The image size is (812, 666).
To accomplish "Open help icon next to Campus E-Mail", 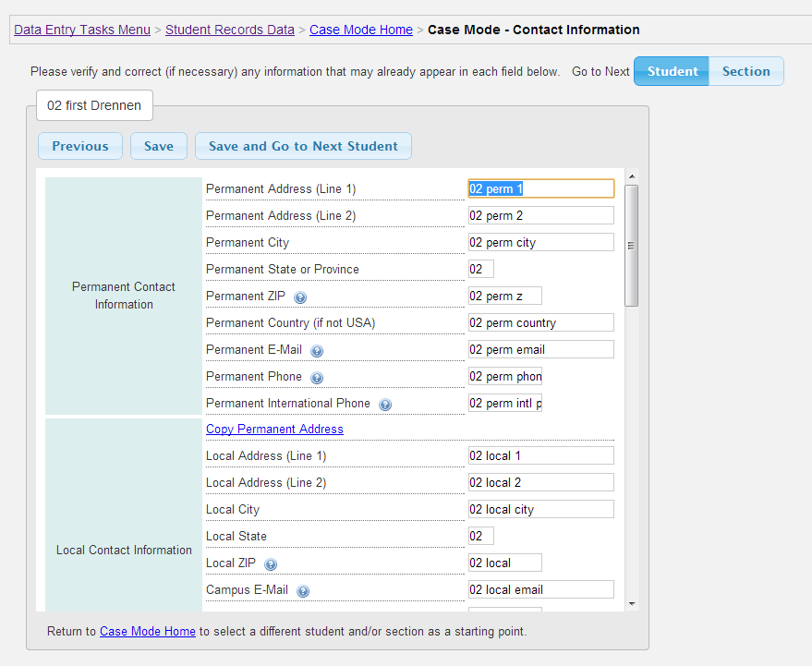I will tap(303, 591).
